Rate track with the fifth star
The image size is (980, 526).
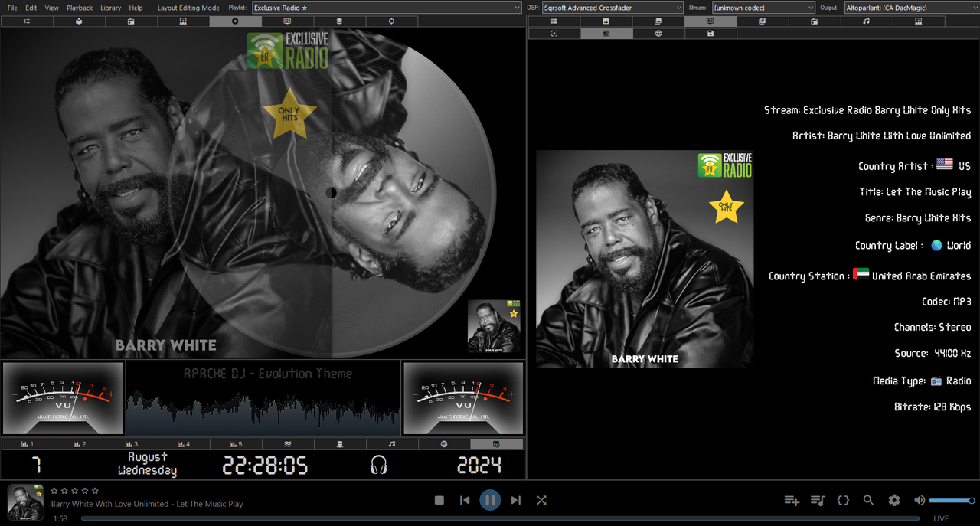[95, 491]
